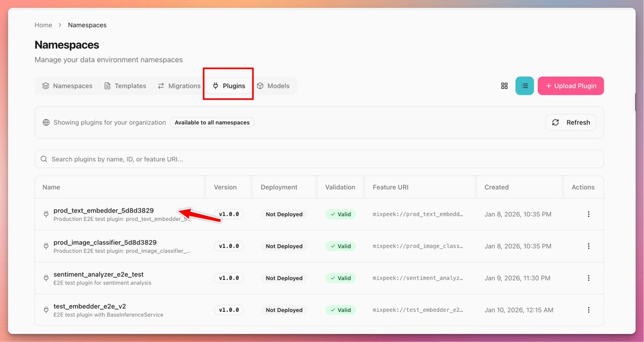Refresh the plugins list
The width and height of the screenshot is (644, 342).
click(x=571, y=122)
